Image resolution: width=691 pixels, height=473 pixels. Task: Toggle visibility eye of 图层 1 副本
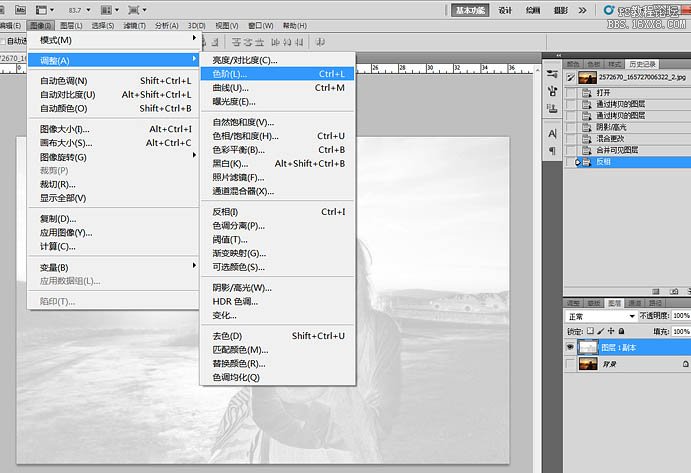tap(570, 347)
